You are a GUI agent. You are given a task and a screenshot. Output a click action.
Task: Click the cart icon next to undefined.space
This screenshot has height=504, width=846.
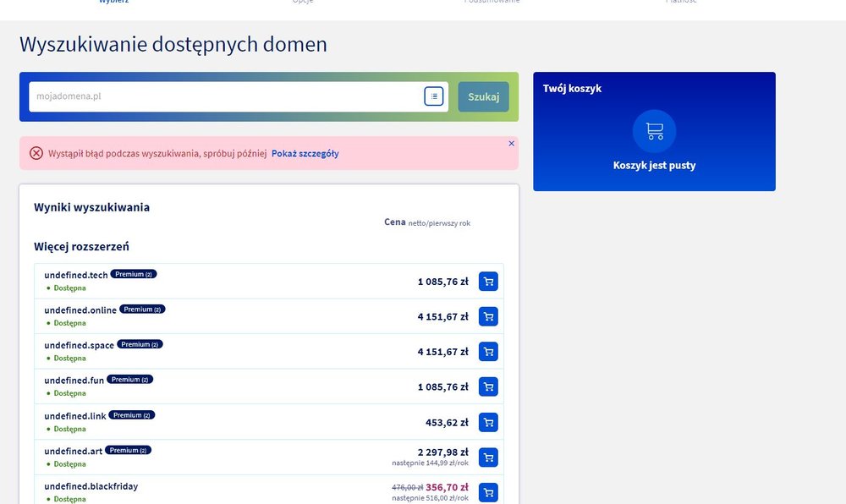[488, 351]
